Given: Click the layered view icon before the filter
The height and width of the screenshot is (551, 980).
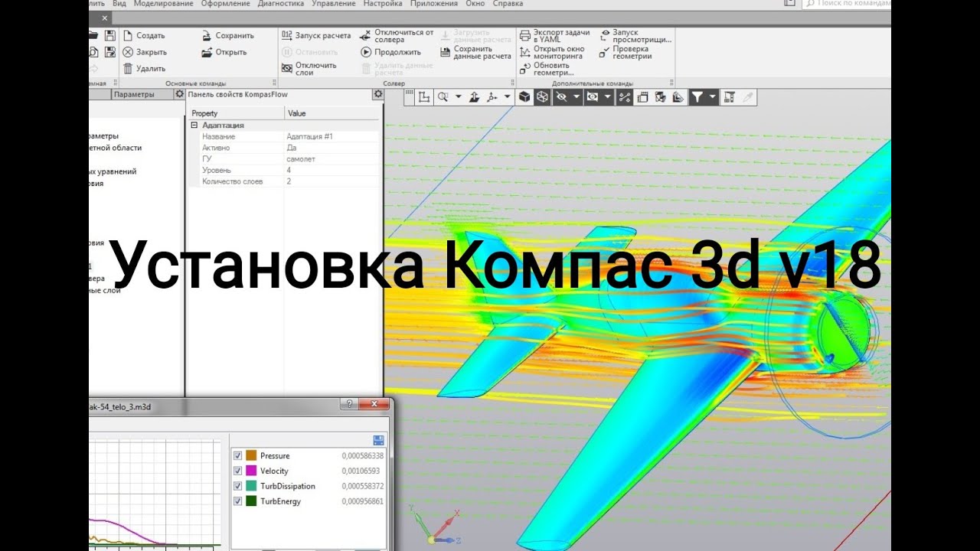Looking at the screenshot, I should 678,97.
